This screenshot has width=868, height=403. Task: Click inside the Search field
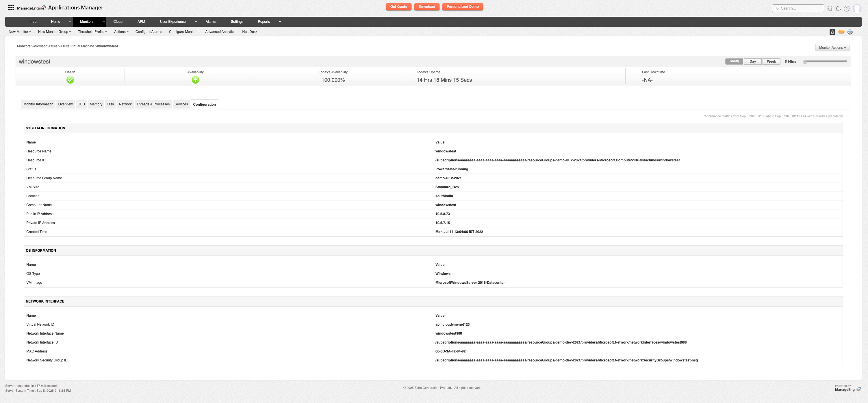point(798,8)
